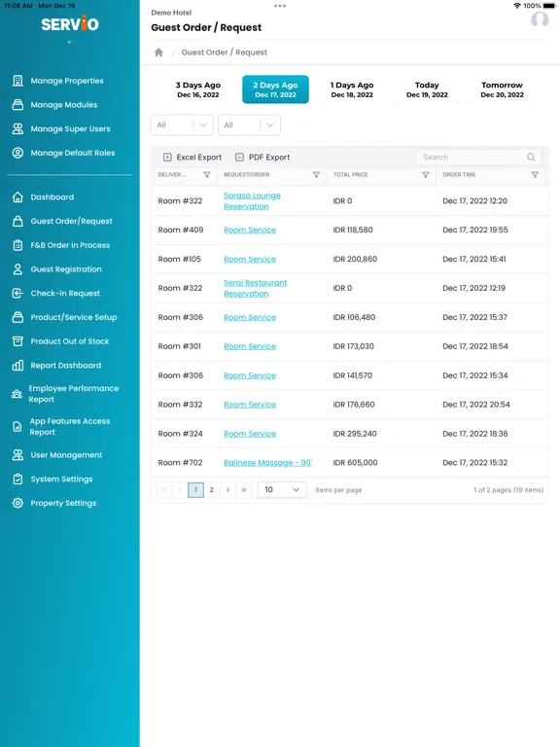Click the Report Dashboard chart icon
560x747 pixels.
point(17,366)
